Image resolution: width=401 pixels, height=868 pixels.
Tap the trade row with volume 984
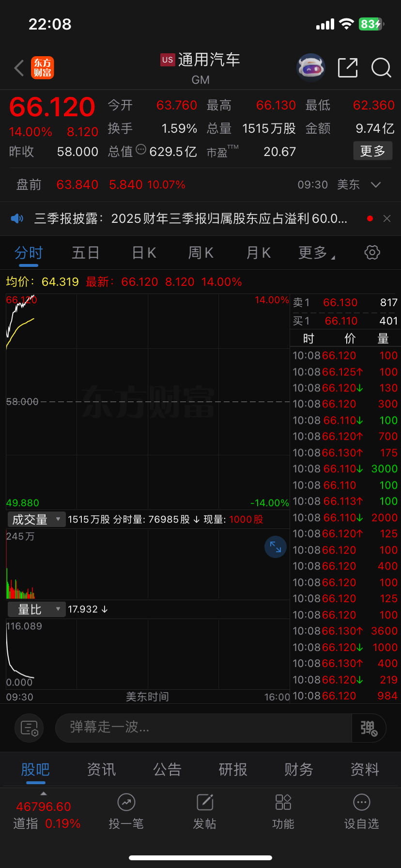345,696
